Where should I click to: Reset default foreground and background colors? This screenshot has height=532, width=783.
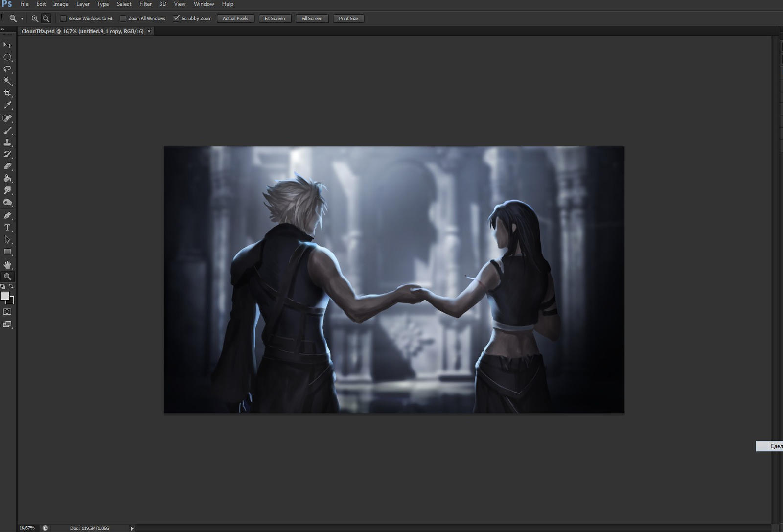[3, 286]
